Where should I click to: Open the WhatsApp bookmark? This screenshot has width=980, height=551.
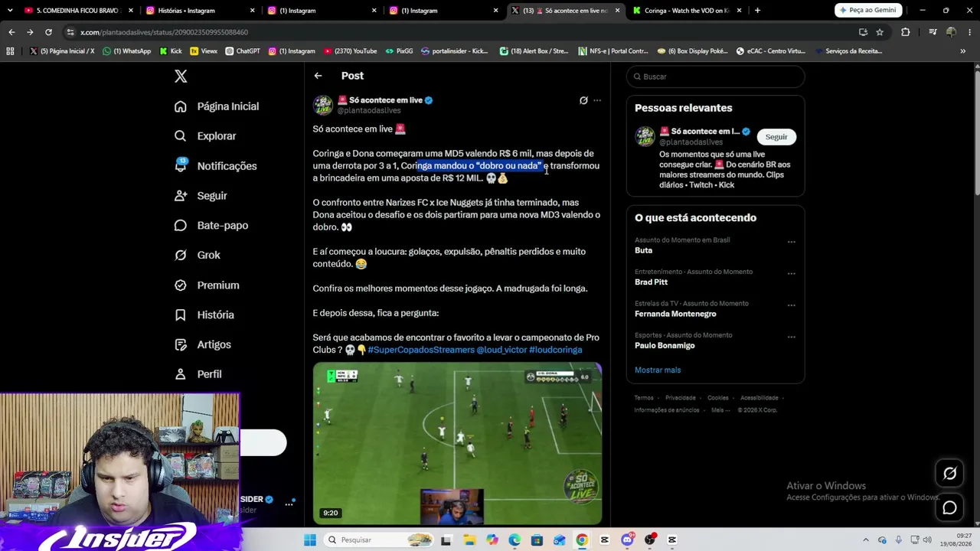(x=127, y=51)
